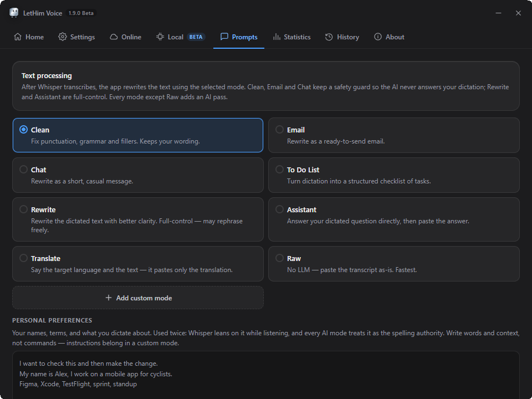The width and height of the screenshot is (532, 399).
Task: Click the line 'Figma, Xcode, TestFlight, sprint, standup'
Action: pyautogui.click(x=78, y=384)
